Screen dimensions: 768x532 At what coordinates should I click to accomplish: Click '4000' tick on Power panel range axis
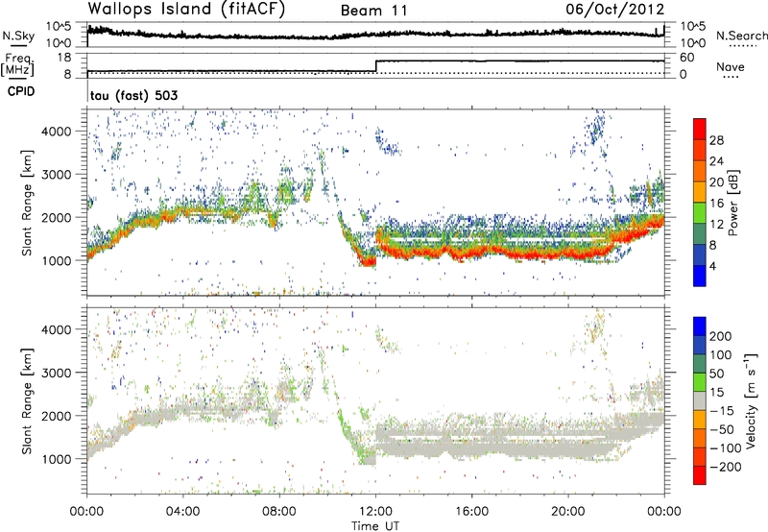57,132
